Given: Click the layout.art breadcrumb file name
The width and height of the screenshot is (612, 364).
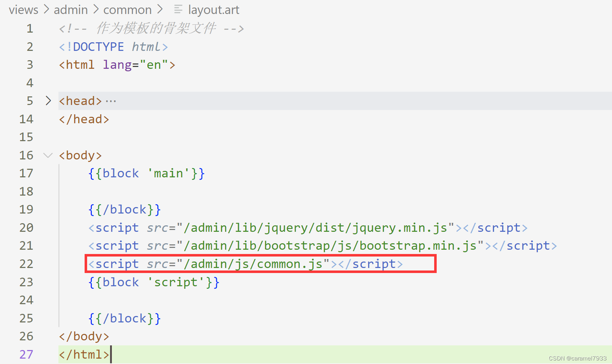Looking at the screenshot, I should (214, 10).
